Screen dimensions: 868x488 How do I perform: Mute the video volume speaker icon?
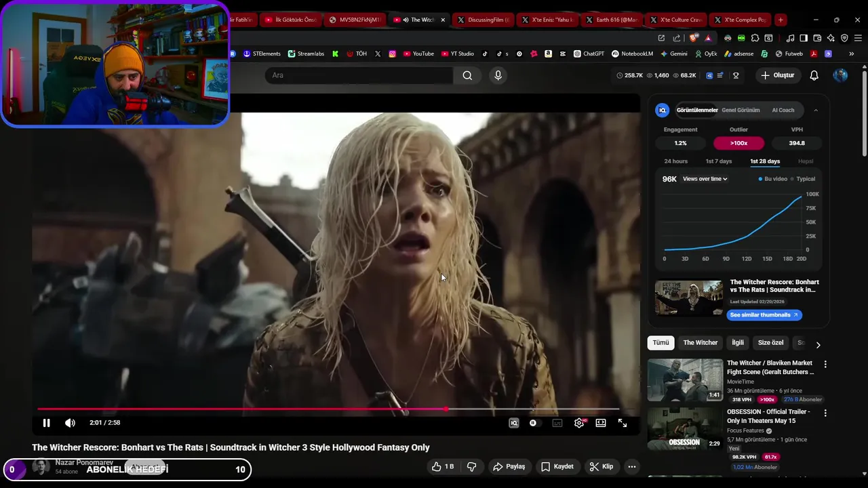pyautogui.click(x=70, y=423)
